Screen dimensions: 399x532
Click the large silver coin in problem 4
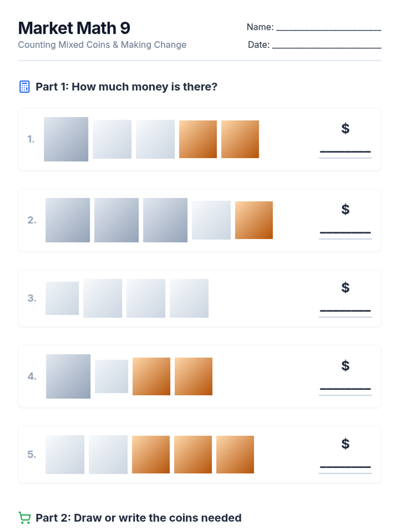click(x=68, y=376)
